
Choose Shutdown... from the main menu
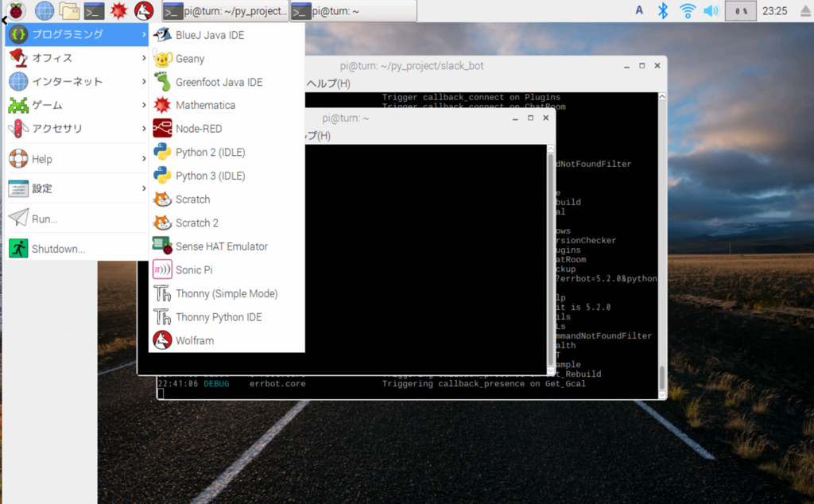[x=77, y=249]
